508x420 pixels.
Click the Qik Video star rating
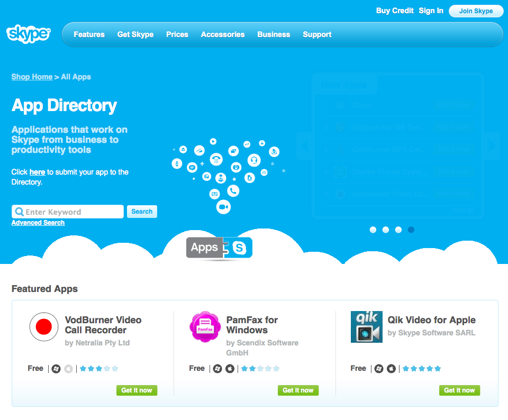click(422, 369)
